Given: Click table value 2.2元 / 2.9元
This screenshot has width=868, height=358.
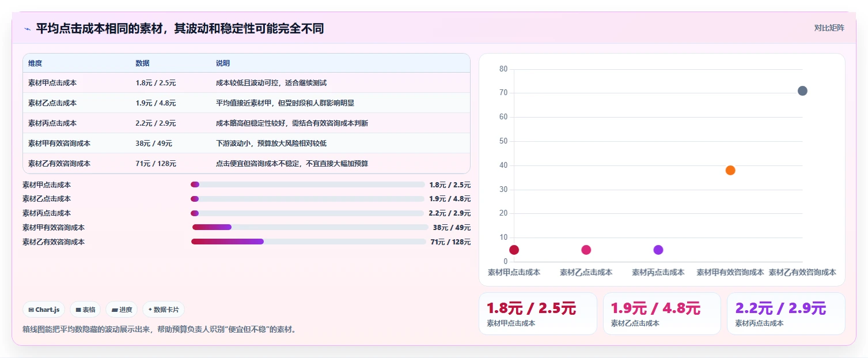Looking at the screenshot, I should pyautogui.click(x=156, y=123).
